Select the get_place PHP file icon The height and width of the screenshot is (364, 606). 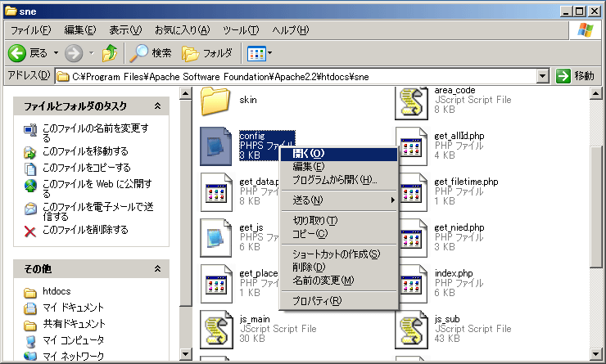216,284
